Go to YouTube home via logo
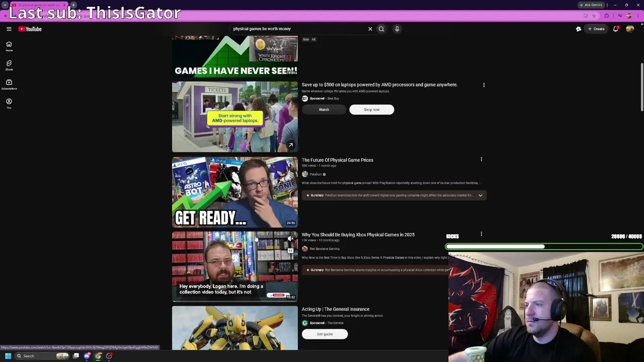 30,29
